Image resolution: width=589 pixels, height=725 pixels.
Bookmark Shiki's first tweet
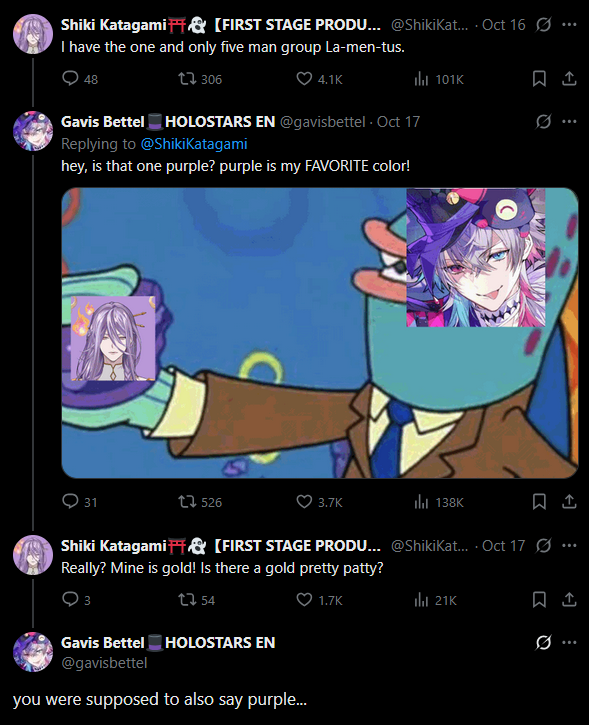pyautogui.click(x=539, y=79)
